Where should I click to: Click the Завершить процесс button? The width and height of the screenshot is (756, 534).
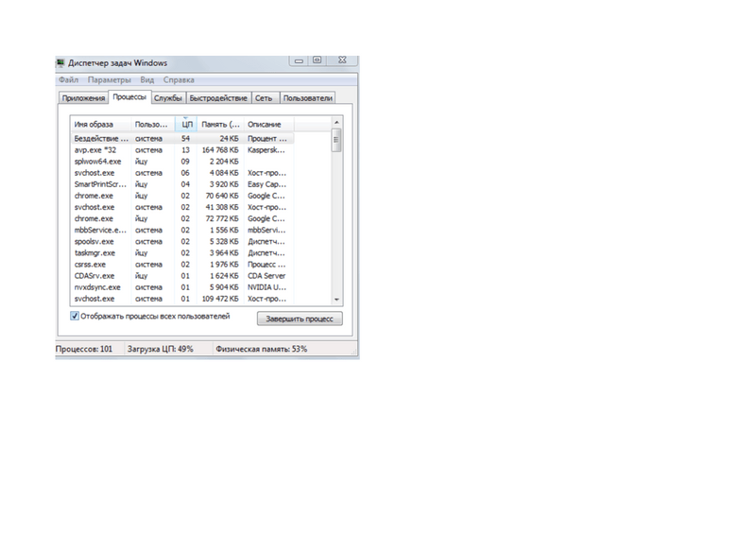[x=299, y=319]
